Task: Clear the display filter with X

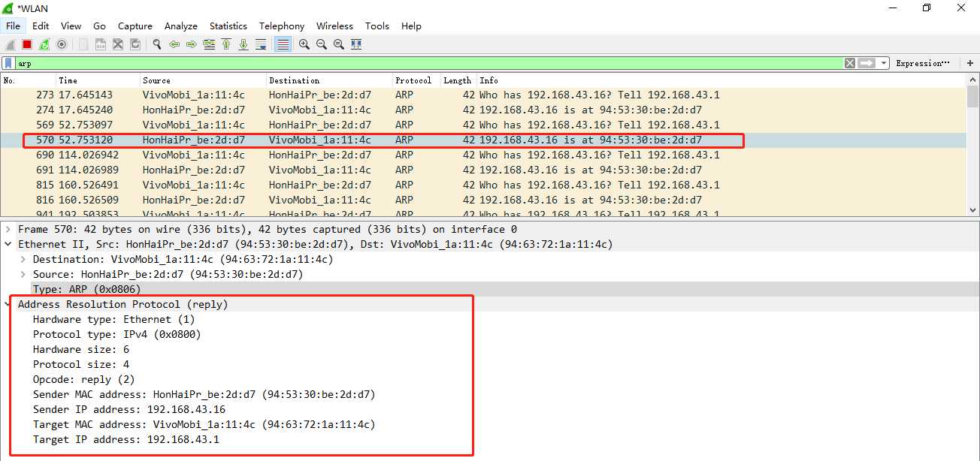Action: click(850, 63)
